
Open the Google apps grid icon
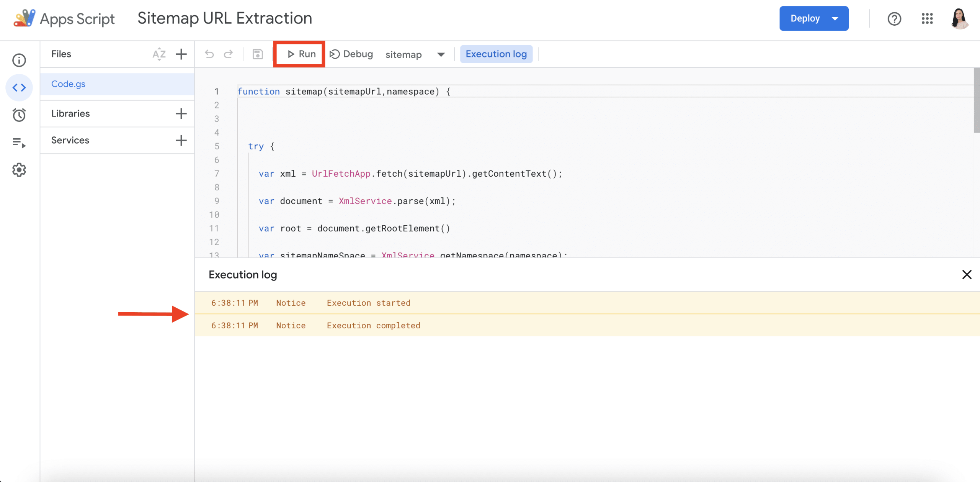coord(927,18)
